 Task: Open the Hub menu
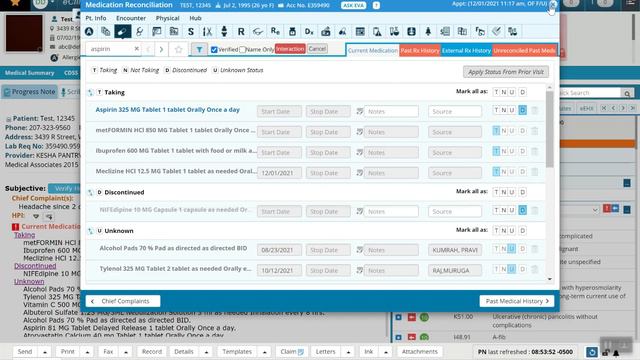pyautogui.click(x=195, y=18)
